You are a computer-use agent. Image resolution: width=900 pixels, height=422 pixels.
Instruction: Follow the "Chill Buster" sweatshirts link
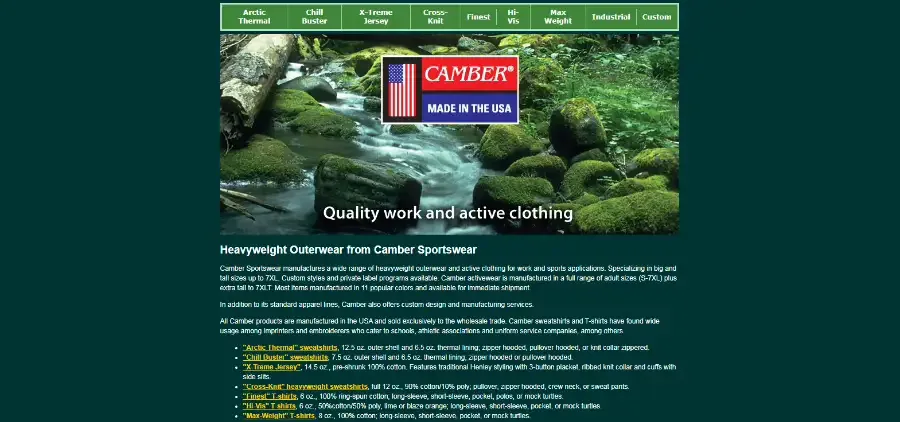285,357
